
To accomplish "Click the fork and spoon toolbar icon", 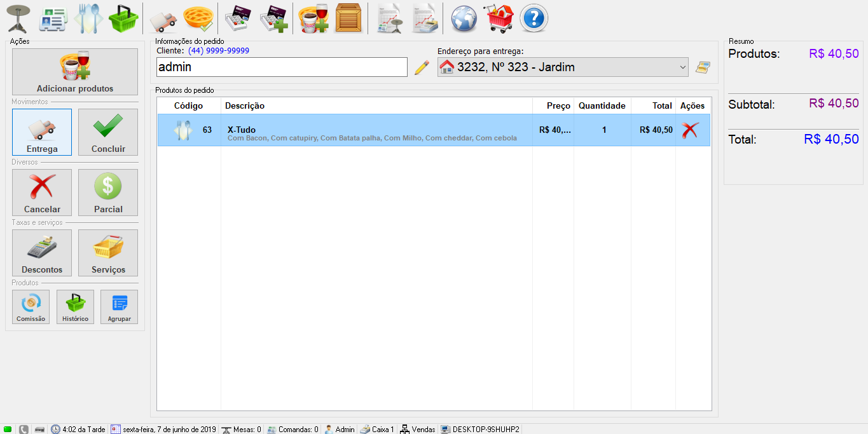I will click(x=88, y=18).
